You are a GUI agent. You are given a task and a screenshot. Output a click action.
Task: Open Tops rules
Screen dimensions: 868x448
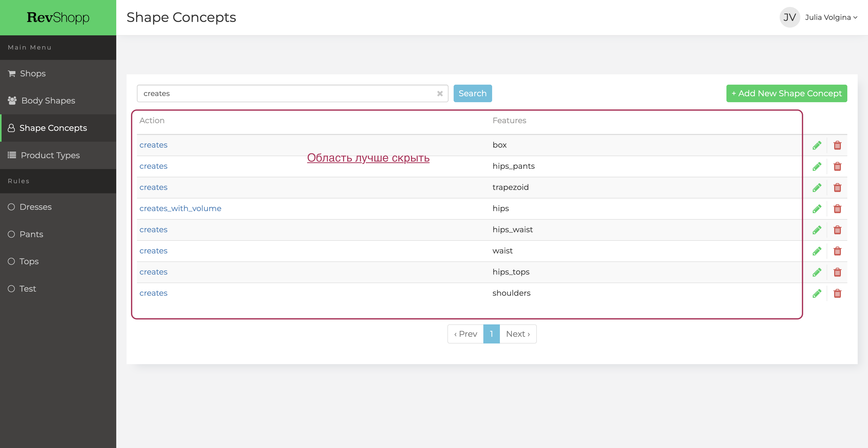tap(58, 261)
